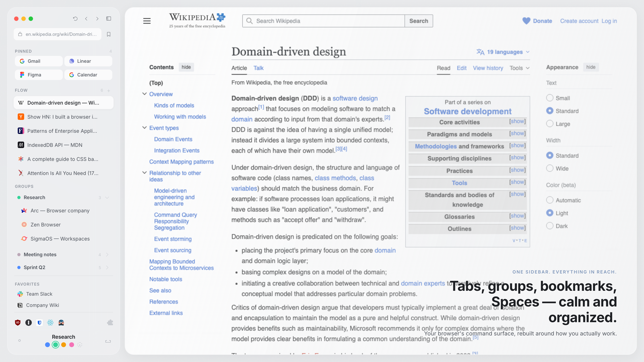Open the skull-with-glasses extension icon

tap(61, 323)
